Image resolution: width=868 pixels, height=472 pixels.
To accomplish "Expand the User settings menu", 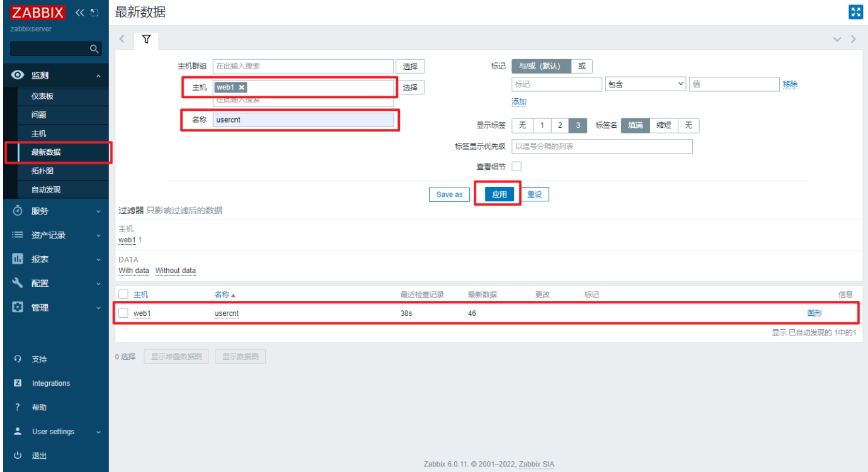I will click(98, 432).
